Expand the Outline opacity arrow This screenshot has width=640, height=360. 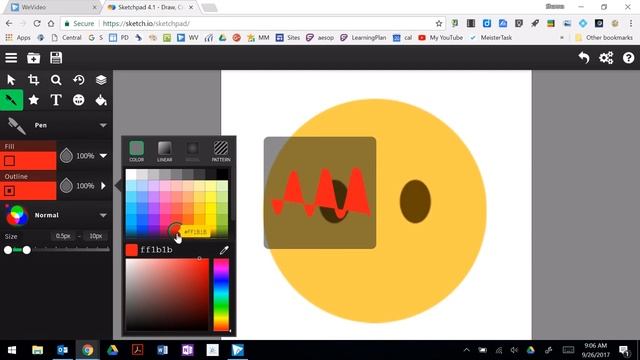coord(103,186)
